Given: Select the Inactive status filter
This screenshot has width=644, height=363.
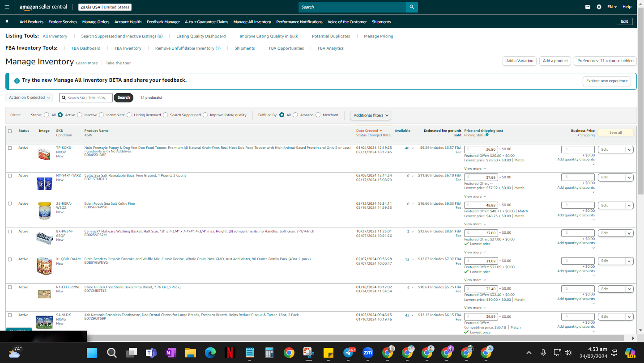Looking at the screenshot, I should 80,115.
